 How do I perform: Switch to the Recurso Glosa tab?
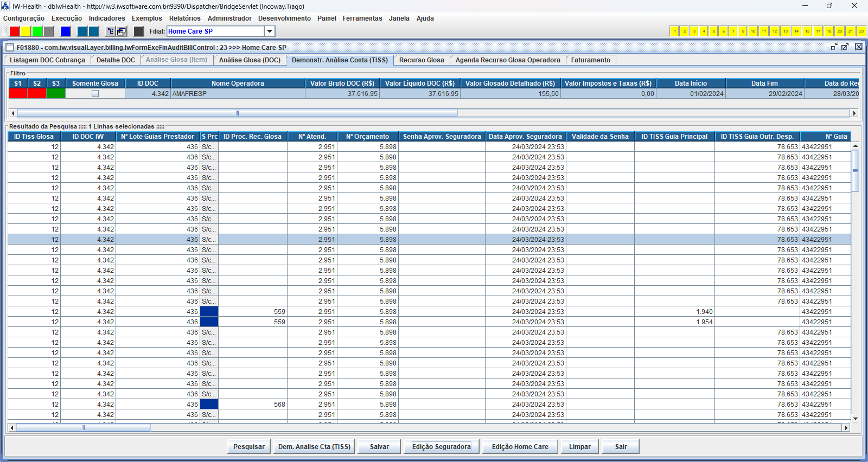pos(422,60)
